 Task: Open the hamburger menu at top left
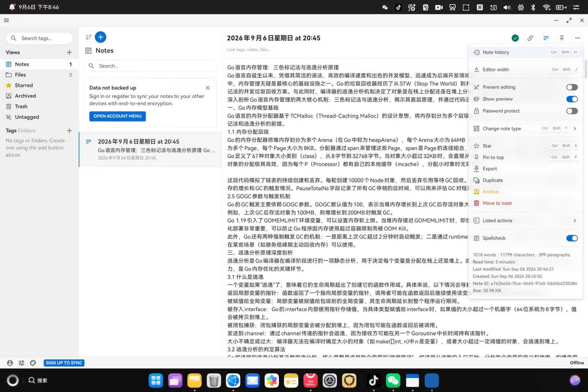coord(6,20)
